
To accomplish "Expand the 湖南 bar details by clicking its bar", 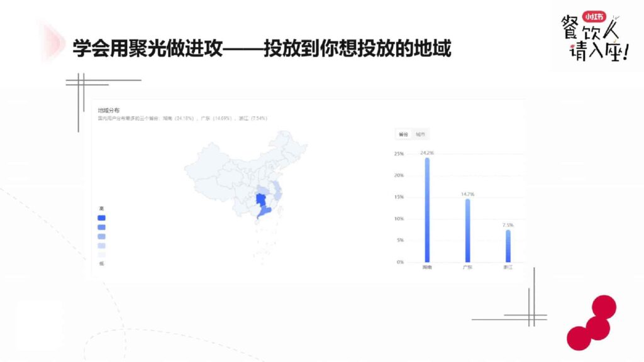I will coord(426,207).
